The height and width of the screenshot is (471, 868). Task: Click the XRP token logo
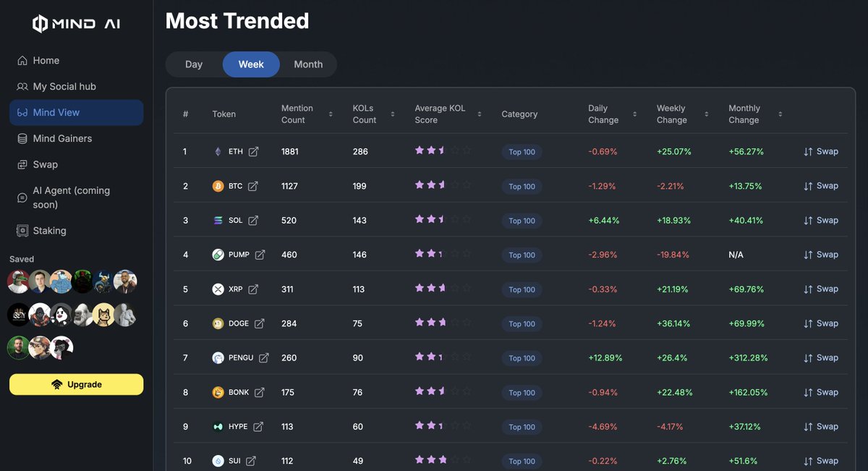pos(218,289)
